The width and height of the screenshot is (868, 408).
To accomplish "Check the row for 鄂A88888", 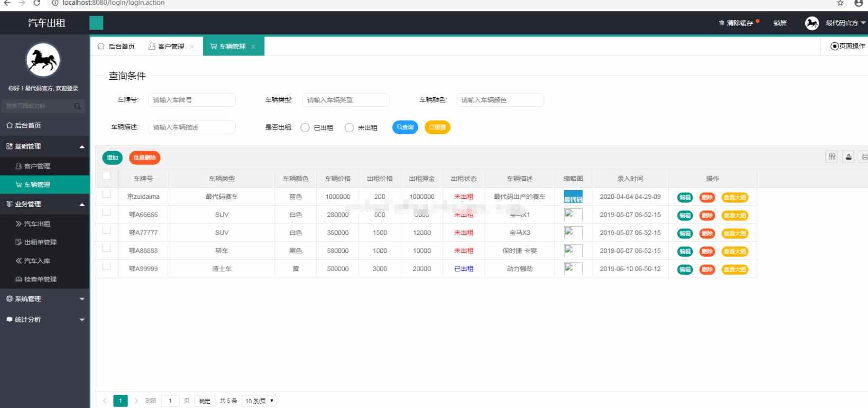I will coord(106,248).
